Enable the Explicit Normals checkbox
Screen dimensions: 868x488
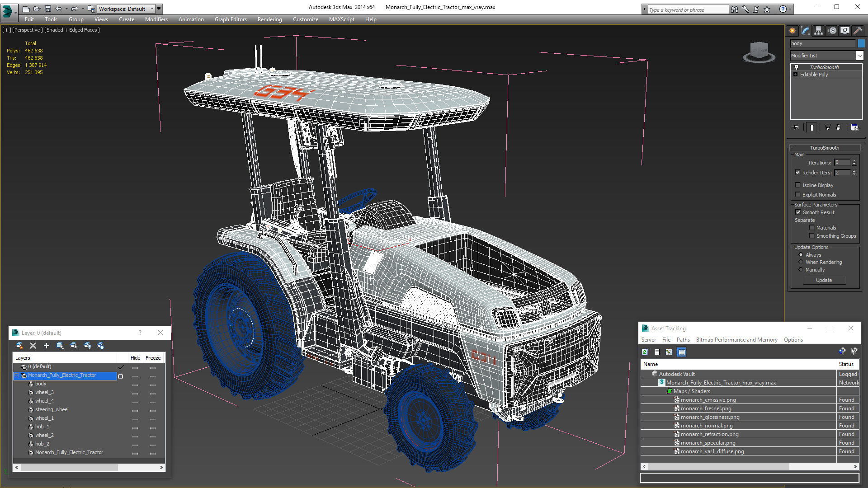pos(798,195)
